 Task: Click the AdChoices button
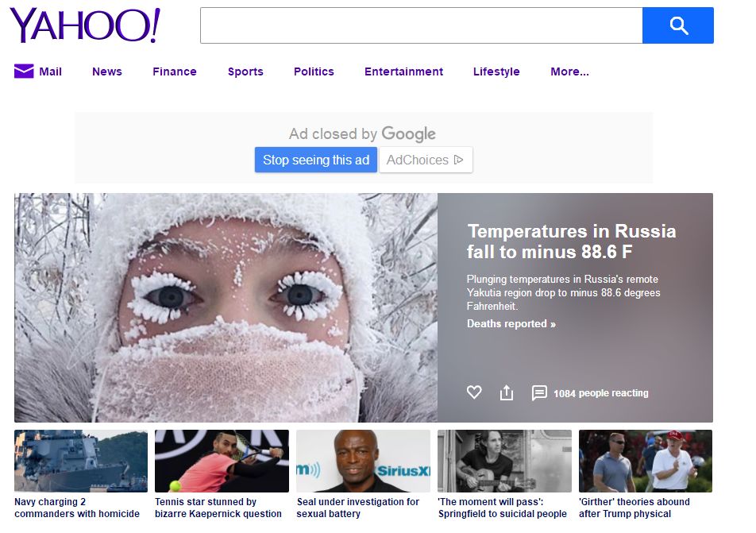point(426,160)
